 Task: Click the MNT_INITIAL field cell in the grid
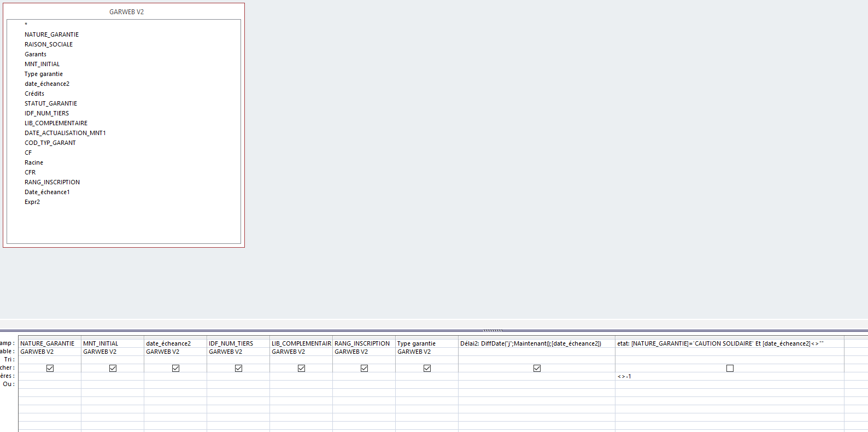click(113, 343)
